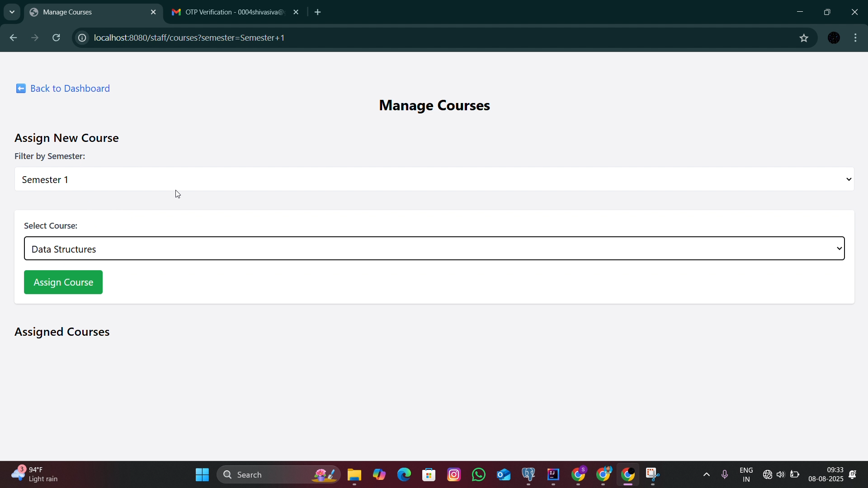Expand the Select Course dropdown
868x488 pixels.
[434, 249]
